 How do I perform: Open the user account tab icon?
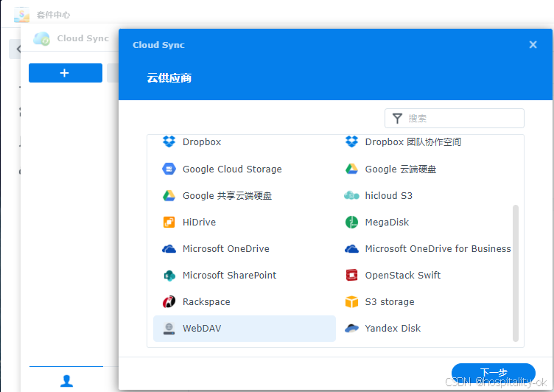[x=66, y=380]
